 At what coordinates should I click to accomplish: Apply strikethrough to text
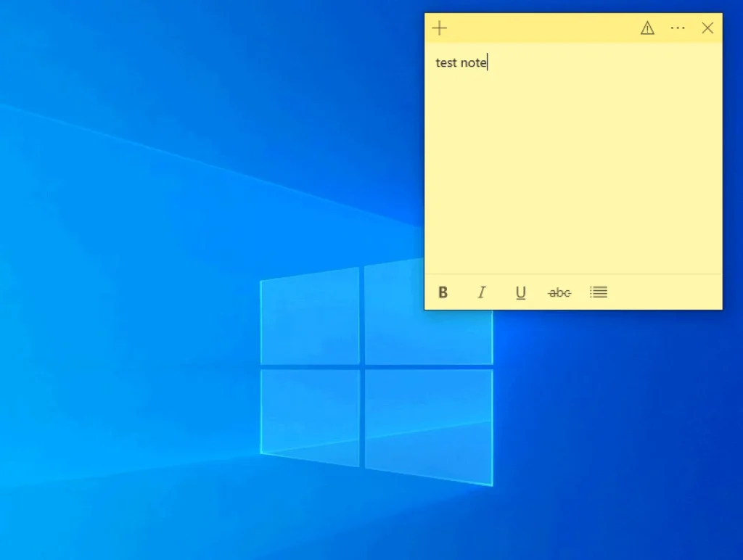pos(559,292)
